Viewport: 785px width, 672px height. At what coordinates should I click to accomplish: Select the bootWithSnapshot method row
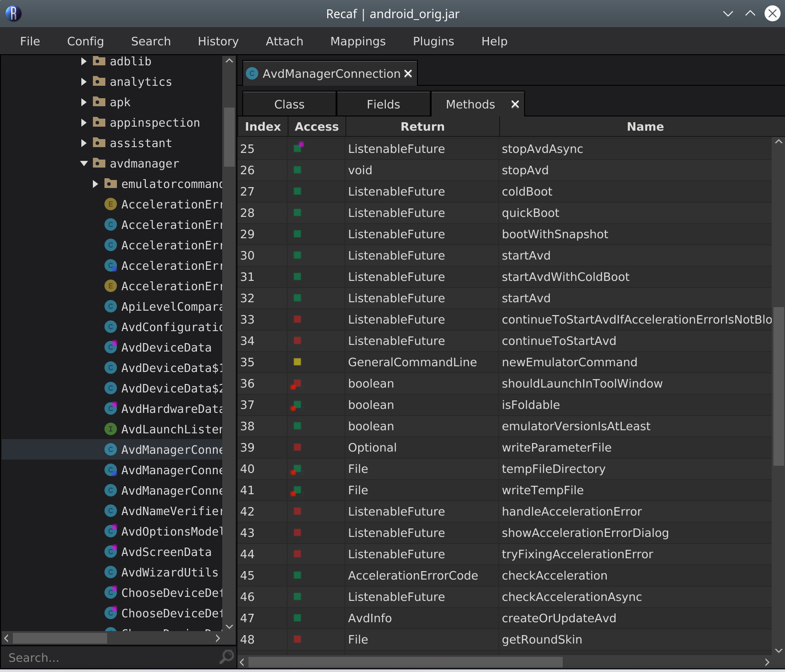pos(505,234)
